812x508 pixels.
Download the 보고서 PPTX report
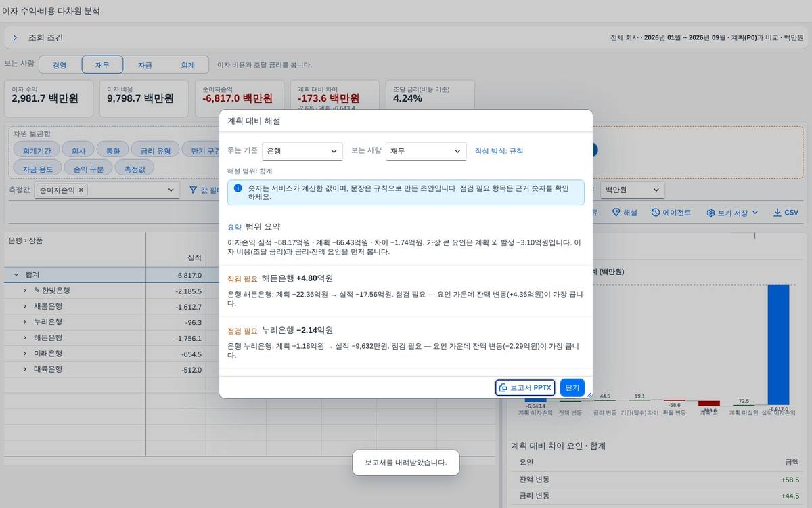tap(525, 387)
